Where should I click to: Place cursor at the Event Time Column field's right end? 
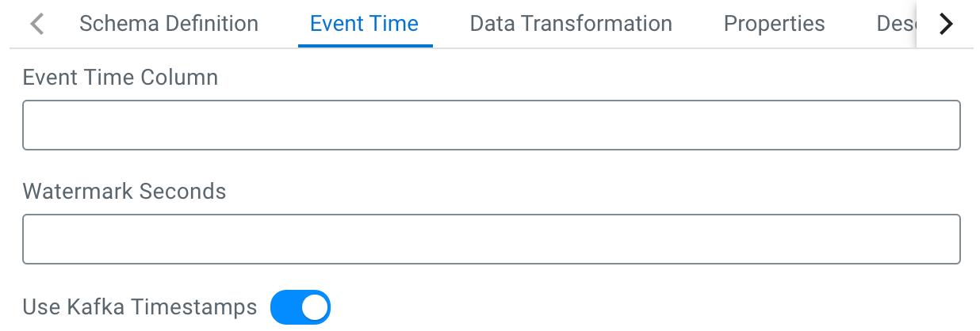point(947,125)
